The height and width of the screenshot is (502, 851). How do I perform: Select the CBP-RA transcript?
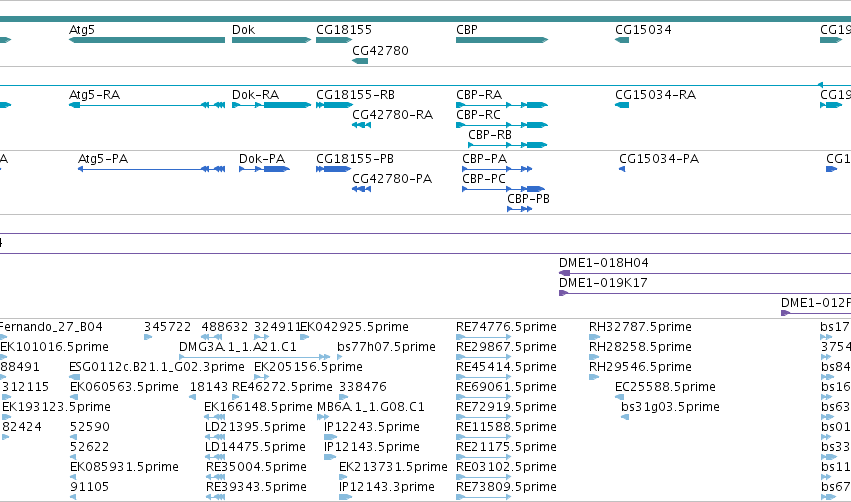click(x=502, y=105)
